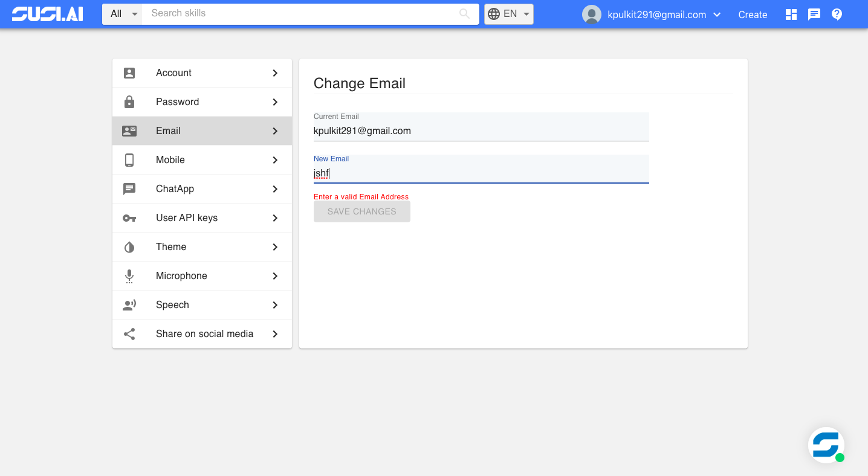Select the Microphone icon in settings list
Image resolution: width=868 pixels, height=476 pixels.
tap(129, 275)
